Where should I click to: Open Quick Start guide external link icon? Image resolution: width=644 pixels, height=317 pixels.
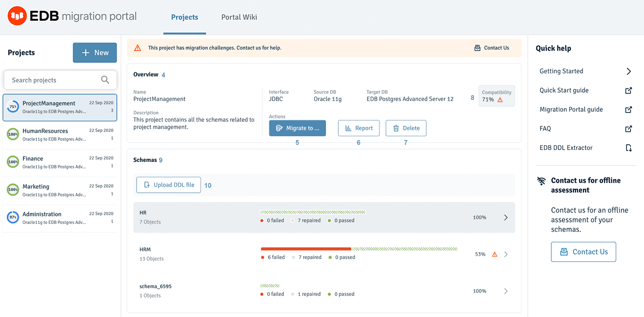(628, 91)
